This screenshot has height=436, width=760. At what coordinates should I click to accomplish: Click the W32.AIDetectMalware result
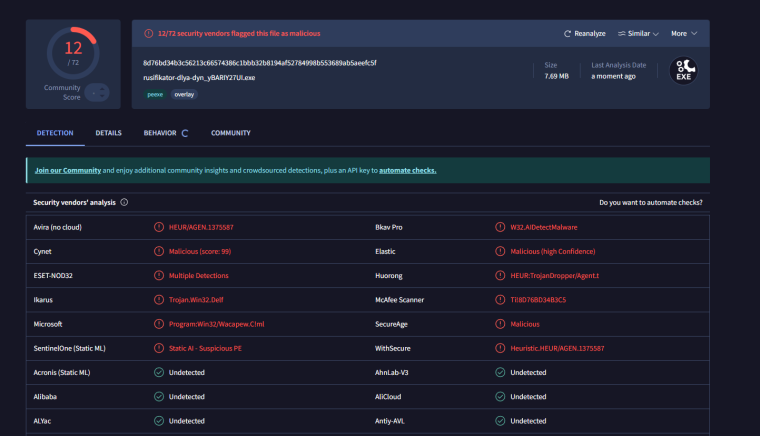click(x=544, y=227)
